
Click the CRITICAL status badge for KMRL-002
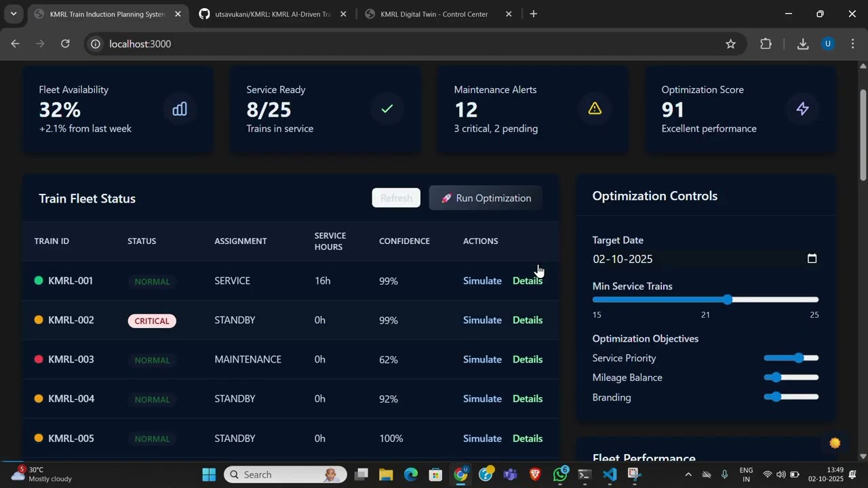pyautogui.click(x=152, y=321)
